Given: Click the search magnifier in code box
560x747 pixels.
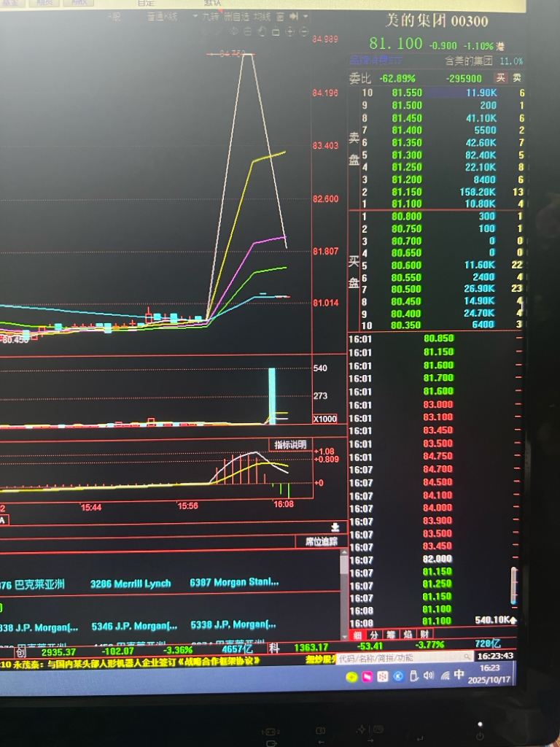Looking at the screenshot, I should coord(467,657).
